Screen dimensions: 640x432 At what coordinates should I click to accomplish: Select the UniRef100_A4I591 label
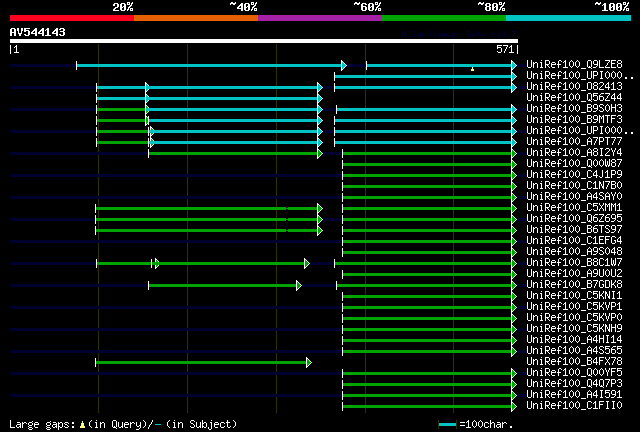coord(574,395)
